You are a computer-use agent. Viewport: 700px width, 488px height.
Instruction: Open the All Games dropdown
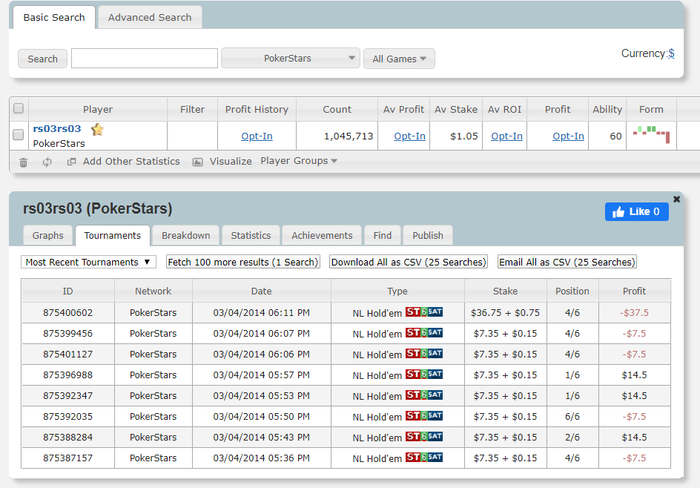pos(399,58)
